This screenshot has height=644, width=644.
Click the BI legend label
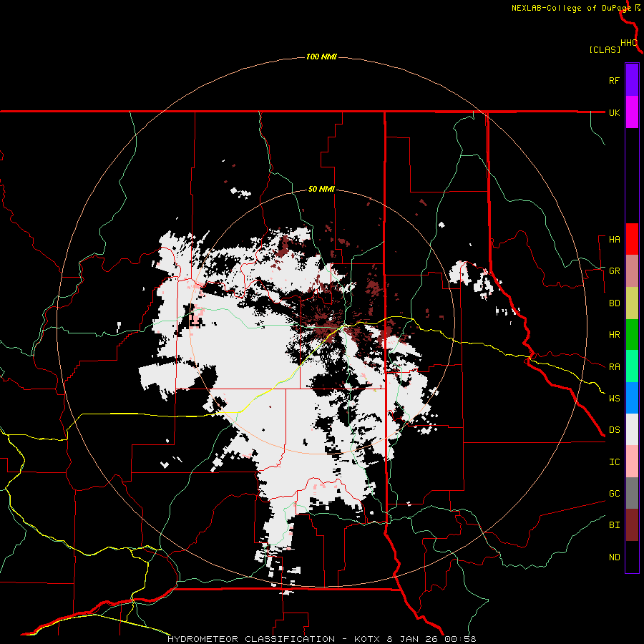click(x=614, y=525)
